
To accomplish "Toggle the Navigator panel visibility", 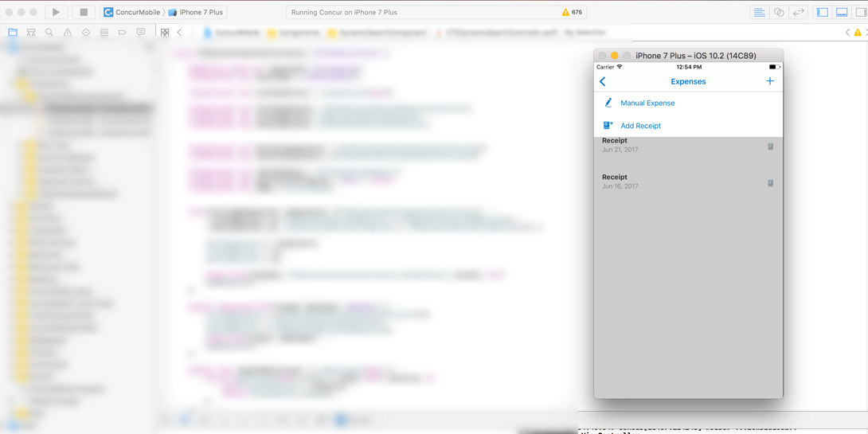I will click(x=823, y=12).
